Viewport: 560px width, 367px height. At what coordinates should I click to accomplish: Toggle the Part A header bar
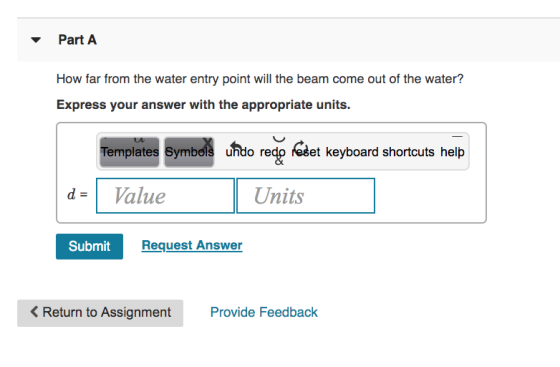click(289, 40)
